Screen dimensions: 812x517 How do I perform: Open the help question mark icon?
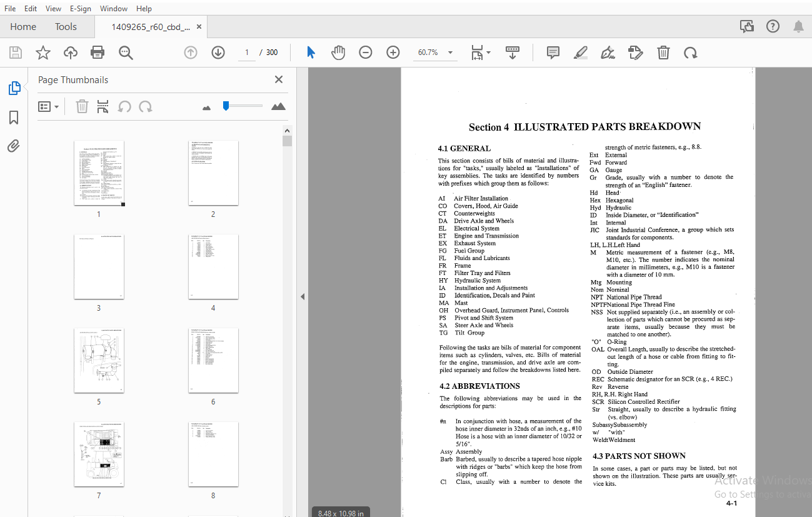point(773,26)
